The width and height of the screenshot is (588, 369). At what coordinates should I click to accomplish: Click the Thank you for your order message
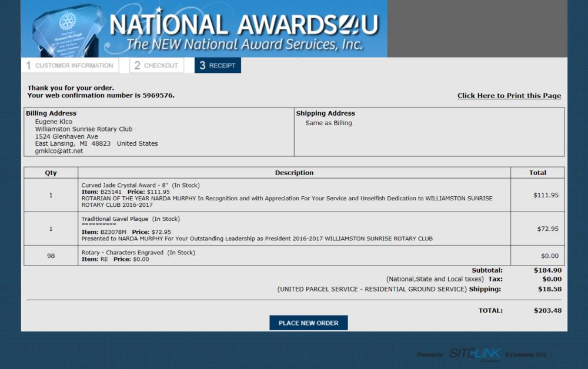(x=71, y=88)
